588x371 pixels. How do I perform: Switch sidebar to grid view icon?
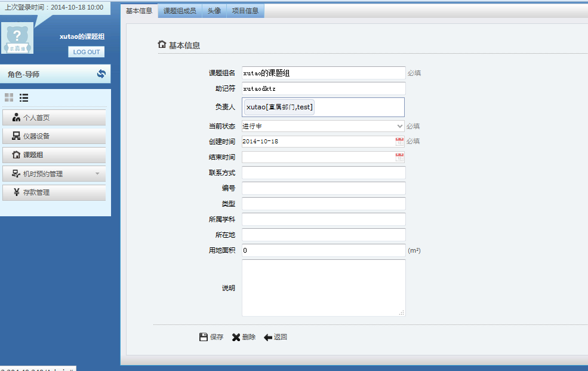point(9,97)
